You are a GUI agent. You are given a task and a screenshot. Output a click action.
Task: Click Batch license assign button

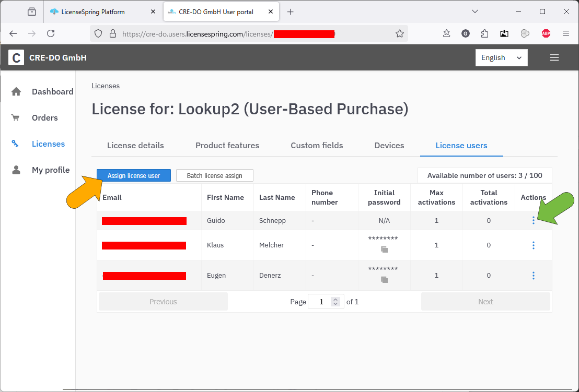215,175
